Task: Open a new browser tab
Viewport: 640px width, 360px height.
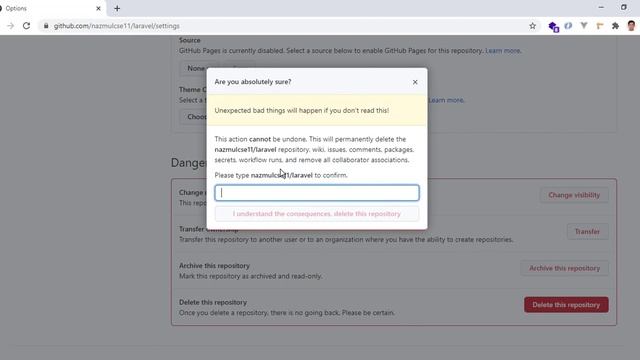Action: 117,8
